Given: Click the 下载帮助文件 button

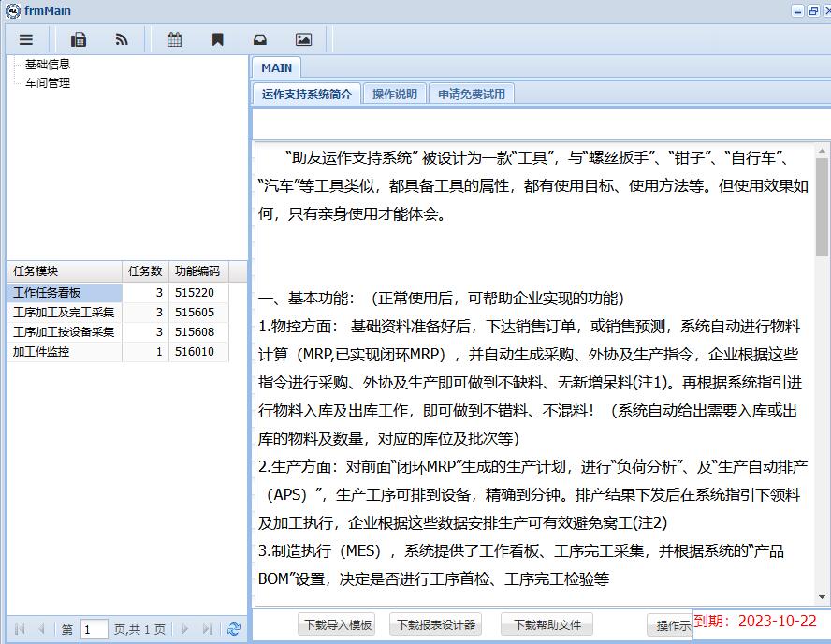Looking at the screenshot, I should [547, 625].
